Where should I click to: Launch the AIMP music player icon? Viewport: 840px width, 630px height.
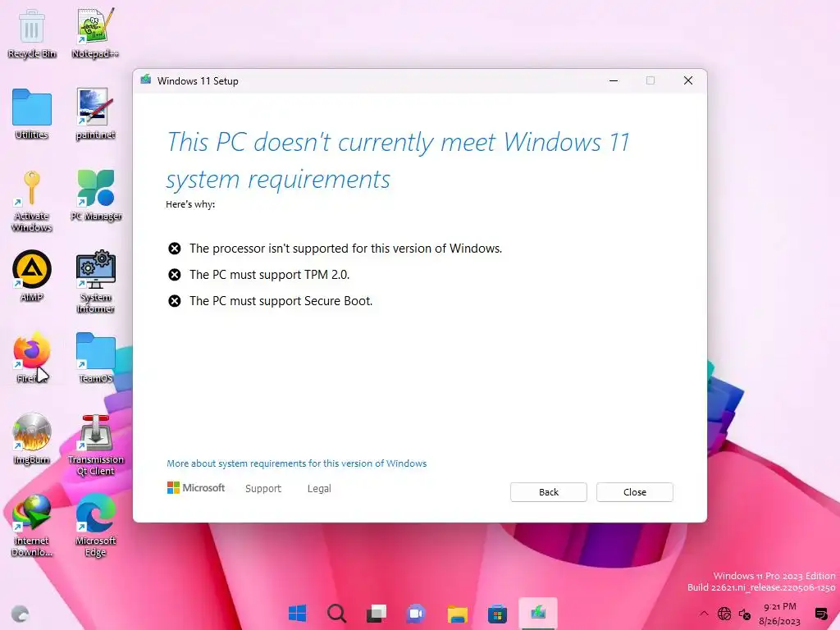tap(32, 276)
